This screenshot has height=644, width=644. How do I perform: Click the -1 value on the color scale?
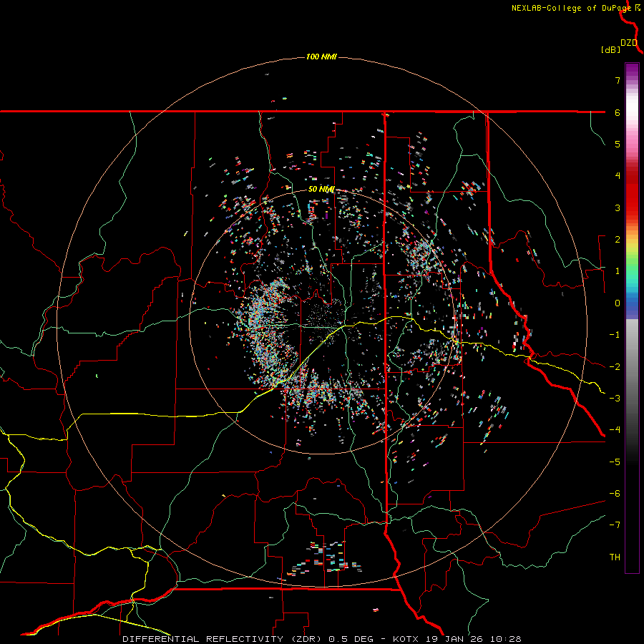pyautogui.click(x=615, y=335)
